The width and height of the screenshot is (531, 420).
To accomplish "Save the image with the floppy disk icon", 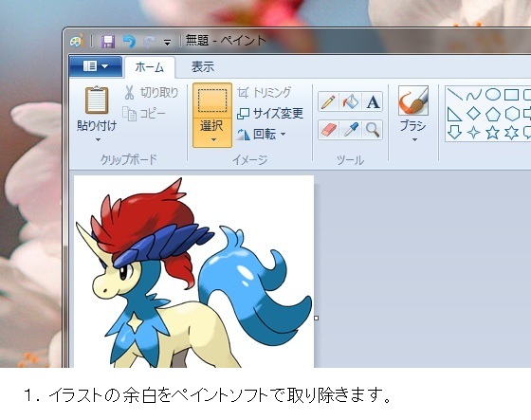I will [108, 42].
